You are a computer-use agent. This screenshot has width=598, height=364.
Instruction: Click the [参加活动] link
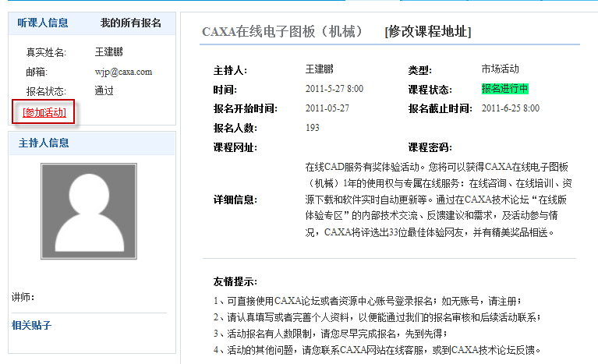pos(44,112)
